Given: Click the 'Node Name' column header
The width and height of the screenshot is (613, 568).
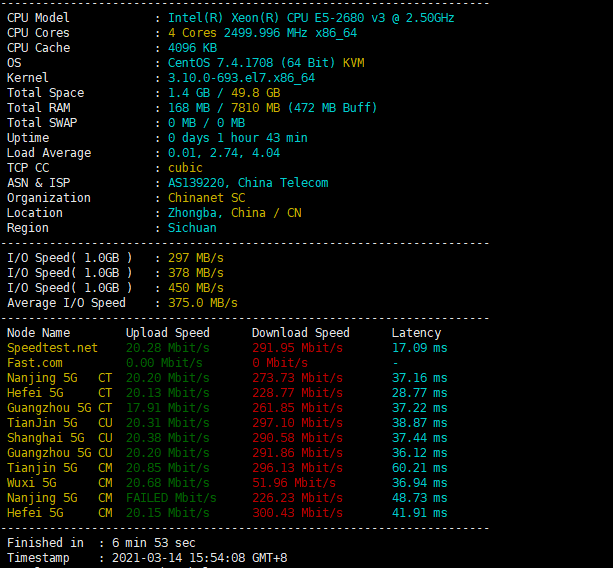Looking at the screenshot, I should click(x=39, y=333).
